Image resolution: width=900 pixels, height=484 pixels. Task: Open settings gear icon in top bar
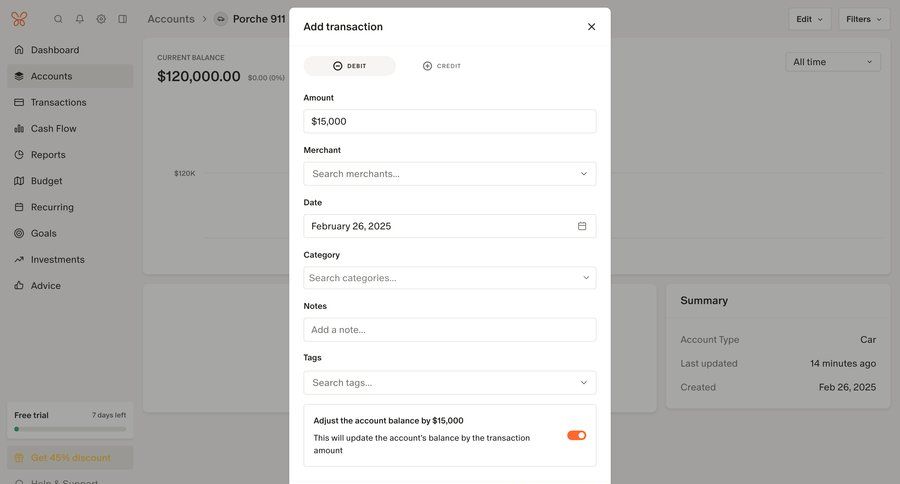pos(101,19)
